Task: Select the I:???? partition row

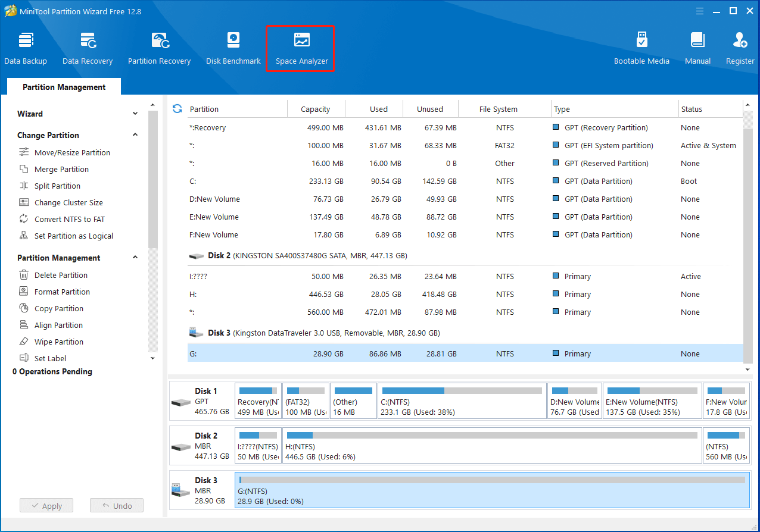Action: (465, 276)
